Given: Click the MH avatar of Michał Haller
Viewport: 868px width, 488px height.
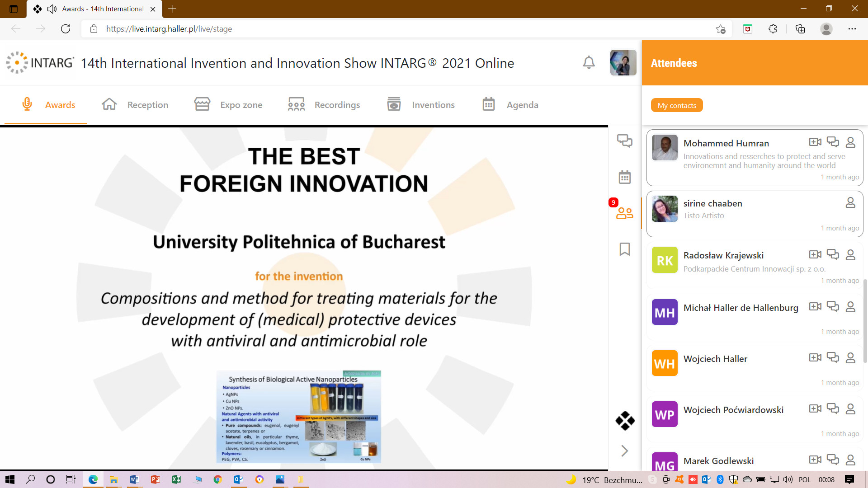Looking at the screenshot, I should click(x=665, y=312).
